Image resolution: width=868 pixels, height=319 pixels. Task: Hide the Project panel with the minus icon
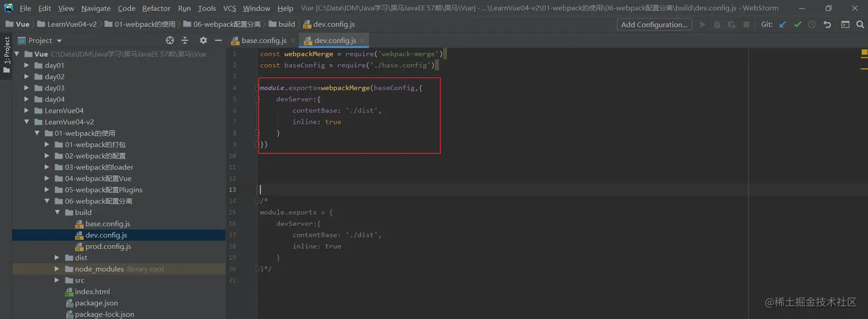click(218, 40)
